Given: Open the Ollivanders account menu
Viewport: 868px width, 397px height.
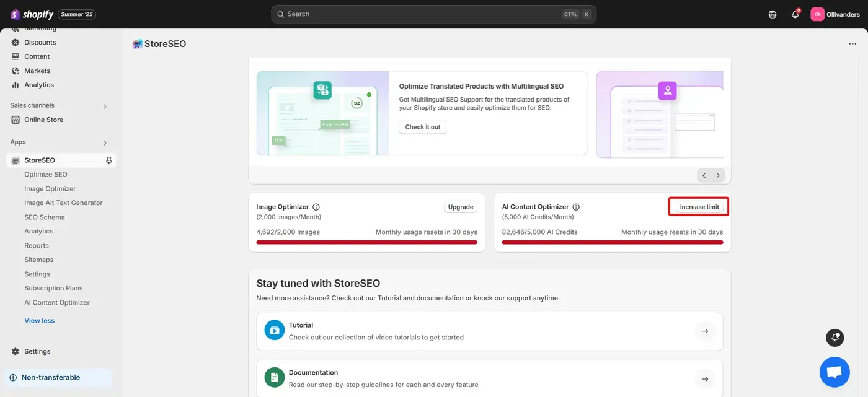Looking at the screenshot, I should [x=835, y=14].
